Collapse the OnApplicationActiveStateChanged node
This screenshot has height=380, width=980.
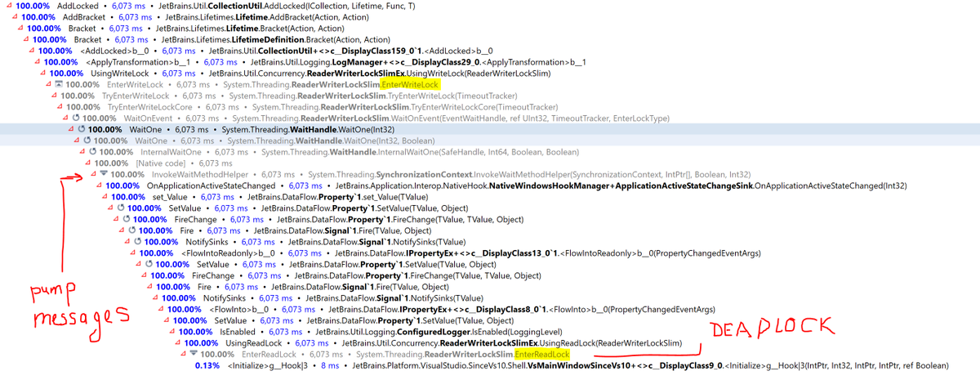[x=99, y=186]
